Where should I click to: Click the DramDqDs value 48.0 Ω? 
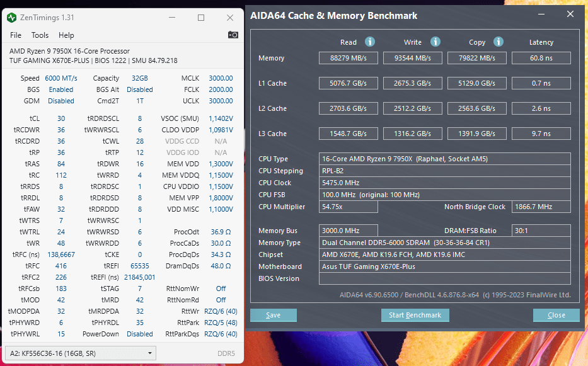221,266
